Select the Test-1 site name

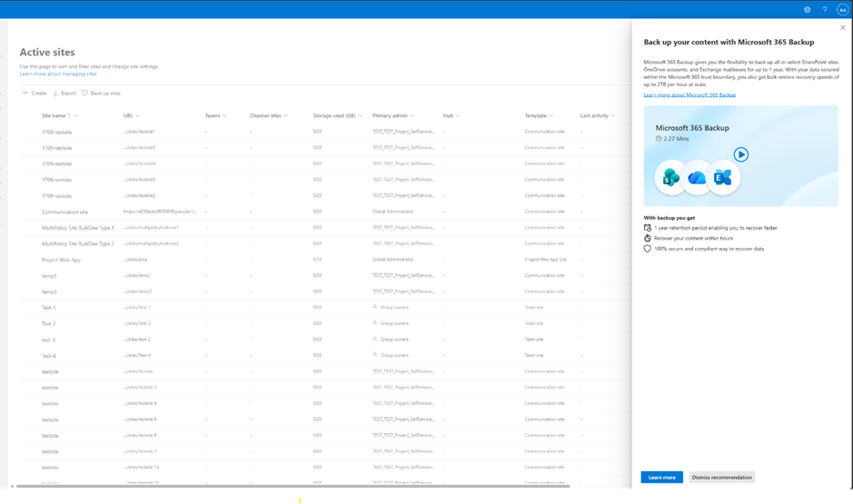click(x=48, y=308)
